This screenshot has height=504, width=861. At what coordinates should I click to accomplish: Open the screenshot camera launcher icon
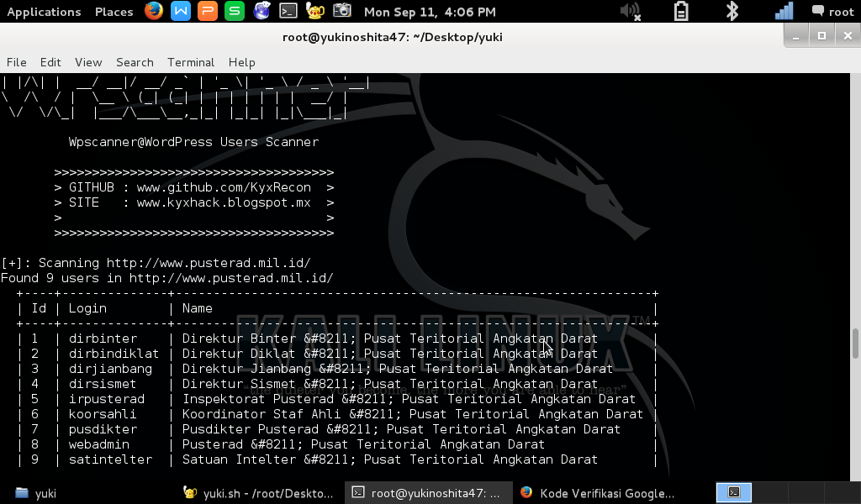point(342,11)
